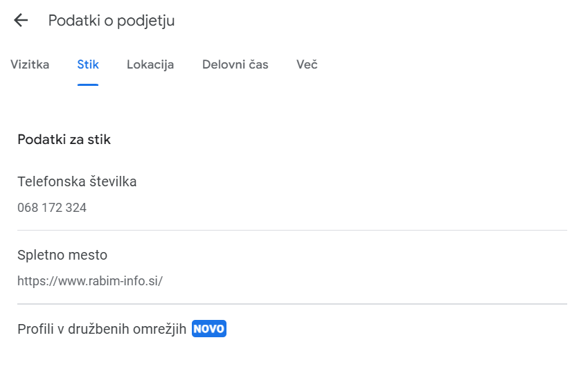Open the Lokacija tab

(150, 65)
